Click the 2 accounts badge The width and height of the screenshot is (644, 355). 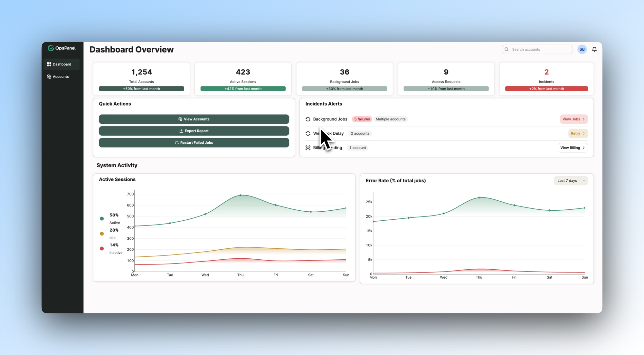(360, 133)
